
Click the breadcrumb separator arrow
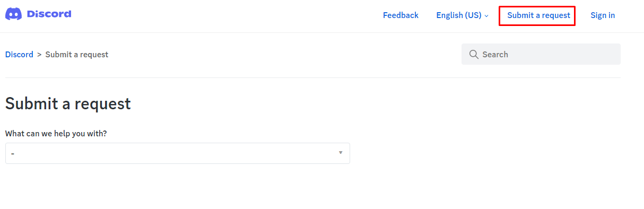click(x=39, y=55)
